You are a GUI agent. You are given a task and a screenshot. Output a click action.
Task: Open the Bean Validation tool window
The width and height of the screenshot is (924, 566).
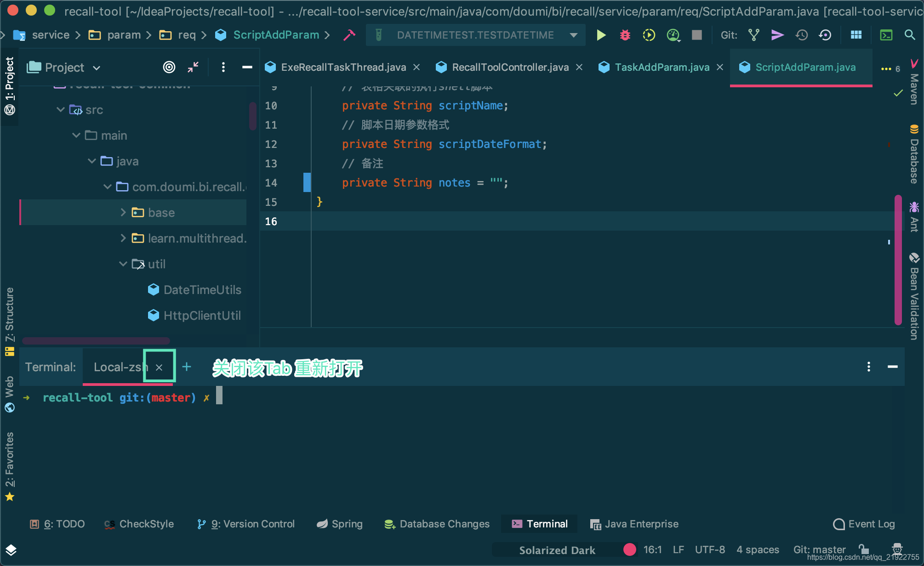(914, 296)
